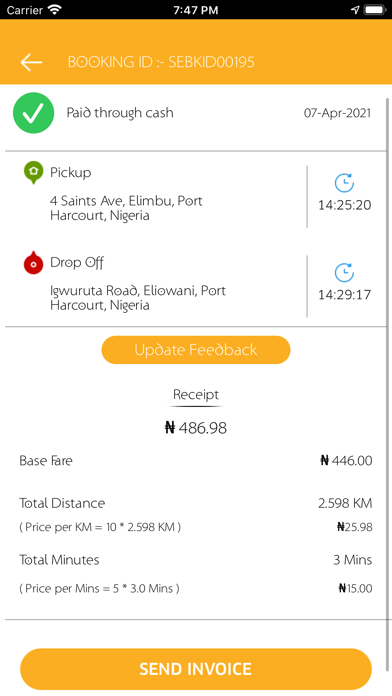Select the Receipt heading tab
Viewport: 392px width, 696px height.
point(196,394)
